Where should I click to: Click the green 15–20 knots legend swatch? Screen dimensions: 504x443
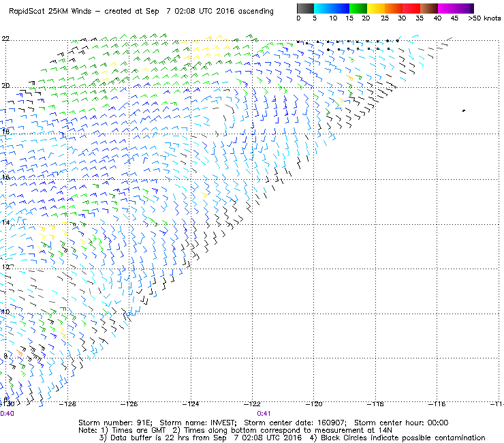[x=358, y=8]
